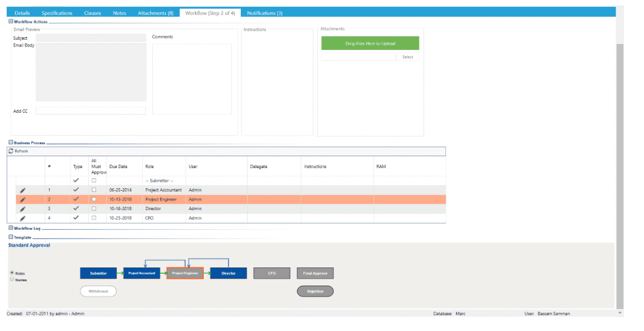
Task: Switch to the Specifications tab
Action: pyautogui.click(x=57, y=13)
